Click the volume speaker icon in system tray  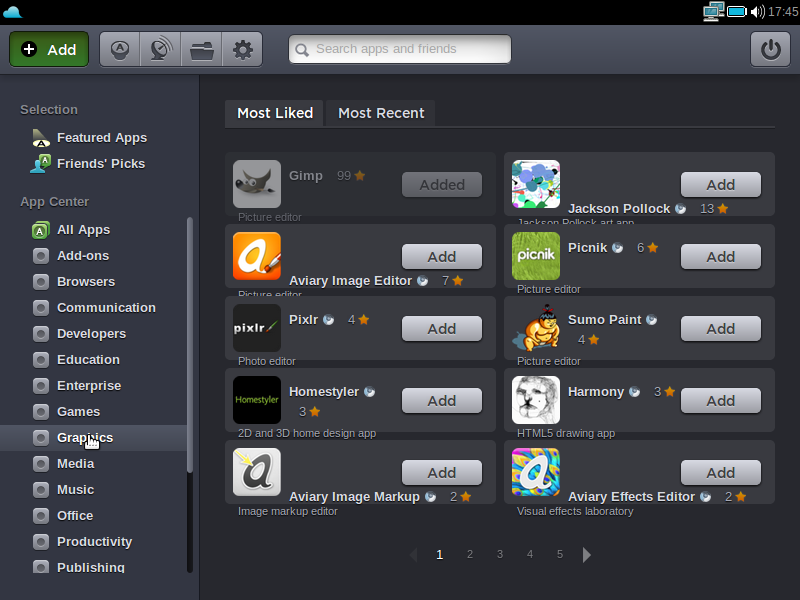click(x=757, y=12)
